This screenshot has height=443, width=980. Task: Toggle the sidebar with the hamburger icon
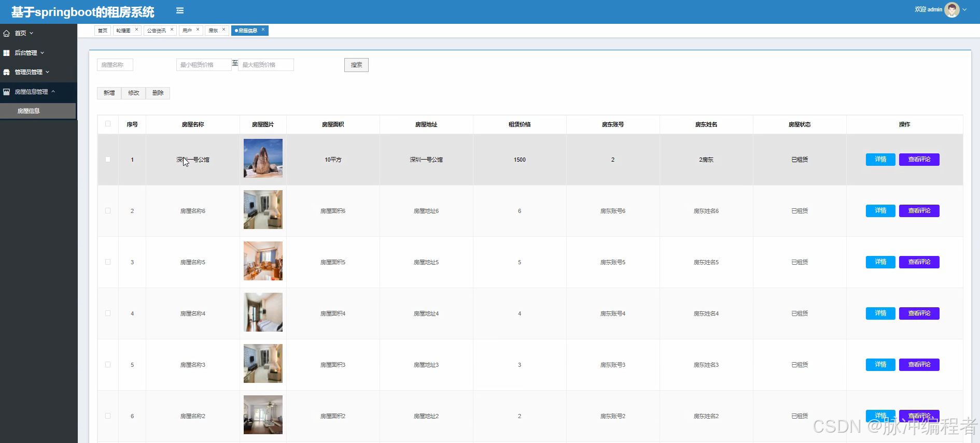coord(180,10)
